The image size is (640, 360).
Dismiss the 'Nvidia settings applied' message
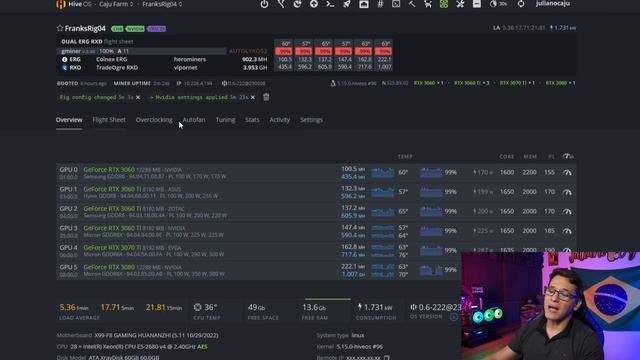(253, 97)
